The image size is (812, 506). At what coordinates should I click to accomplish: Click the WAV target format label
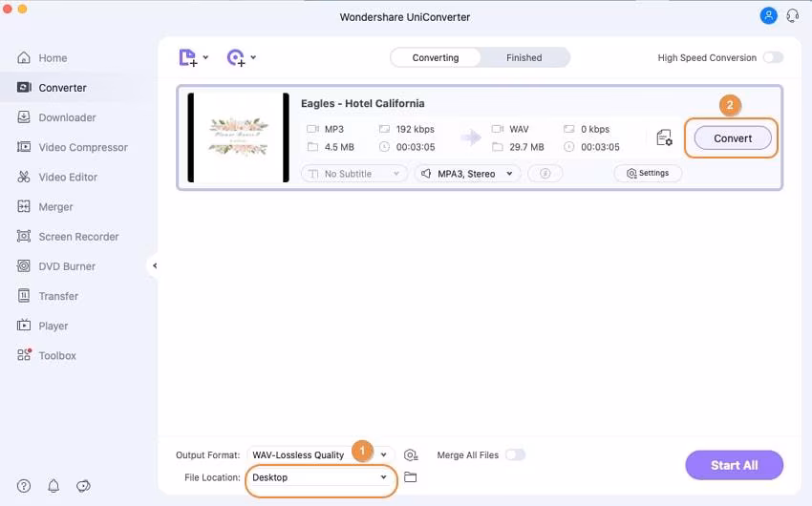coord(519,129)
